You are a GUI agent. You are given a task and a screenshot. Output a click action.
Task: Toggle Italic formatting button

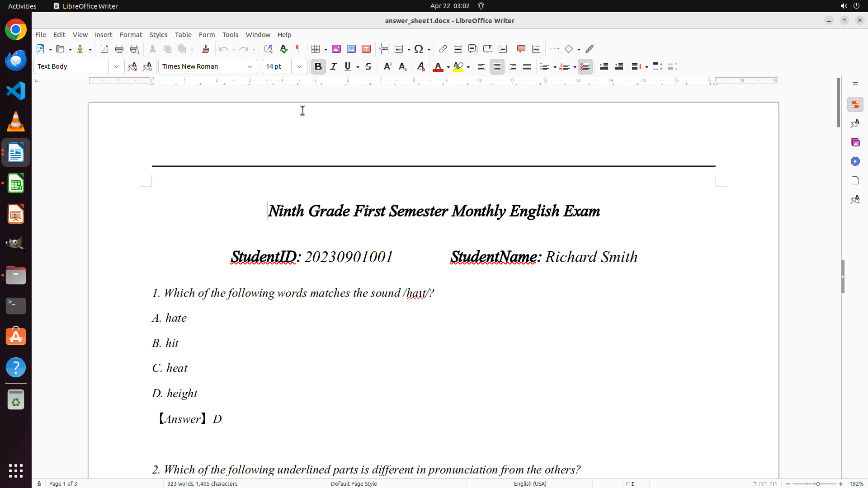334,66
